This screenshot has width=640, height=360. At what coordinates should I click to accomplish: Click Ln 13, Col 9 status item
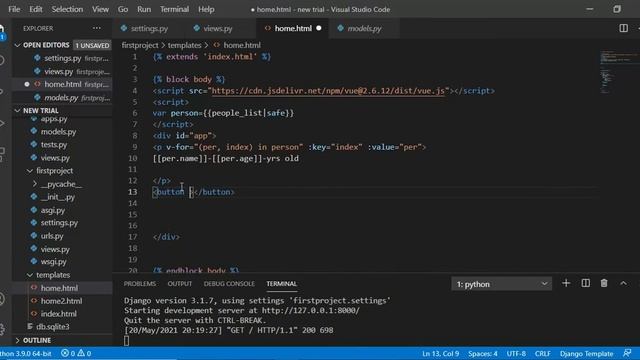click(x=440, y=353)
